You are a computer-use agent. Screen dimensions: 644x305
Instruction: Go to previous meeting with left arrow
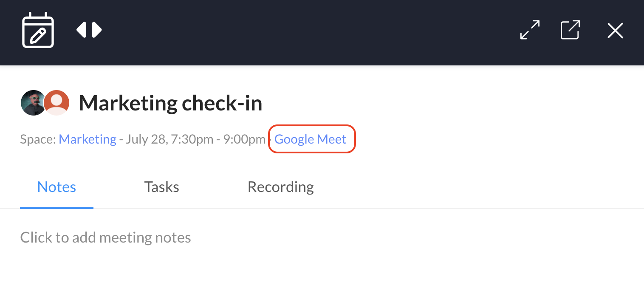coord(82,30)
